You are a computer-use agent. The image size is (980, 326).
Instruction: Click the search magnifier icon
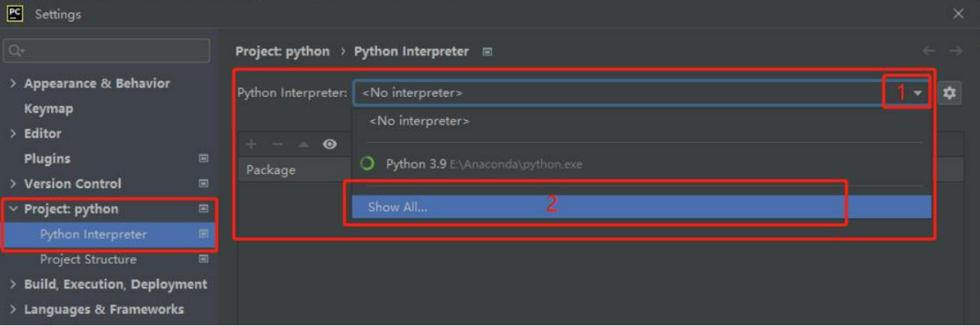click(x=16, y=50)
